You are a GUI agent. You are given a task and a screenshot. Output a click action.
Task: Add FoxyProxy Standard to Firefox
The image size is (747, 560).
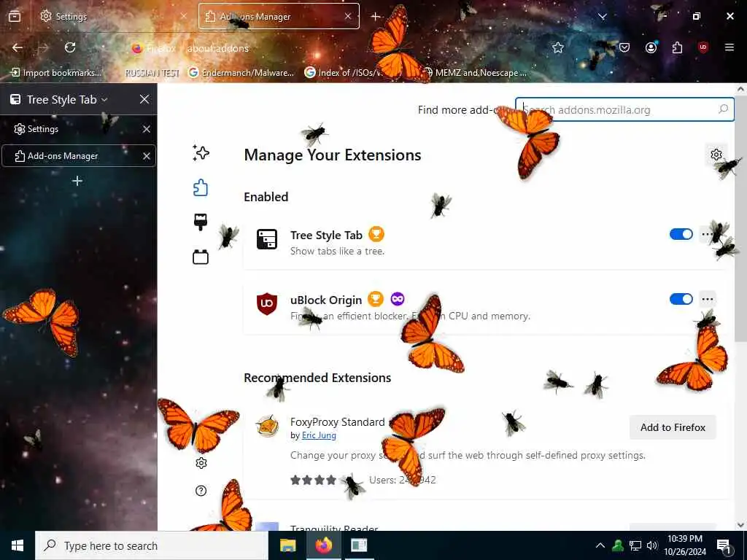pos(673,427)
